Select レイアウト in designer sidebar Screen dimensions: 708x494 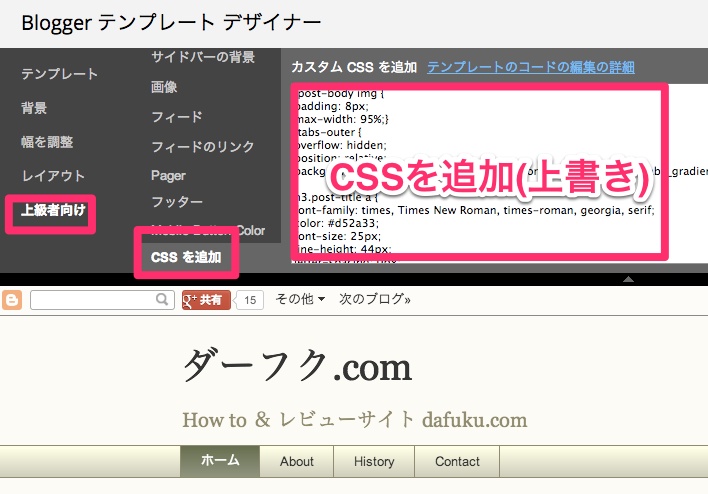coord(53,176)
